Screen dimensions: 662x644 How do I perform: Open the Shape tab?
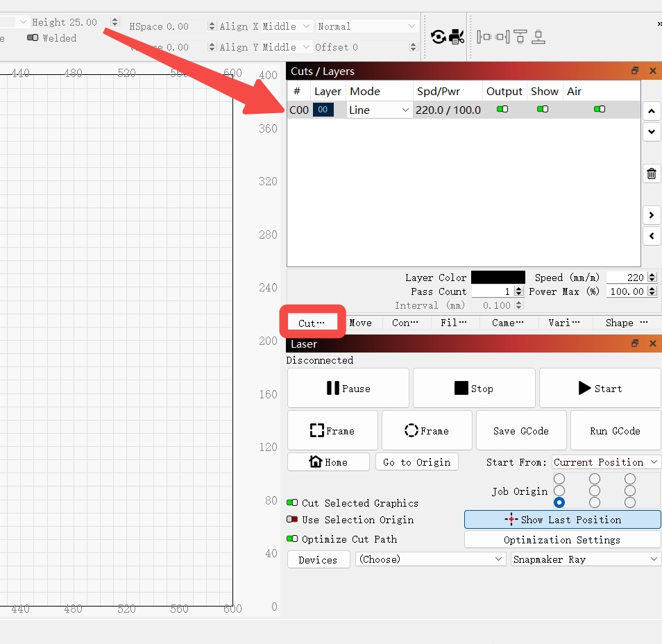[627, 323]
